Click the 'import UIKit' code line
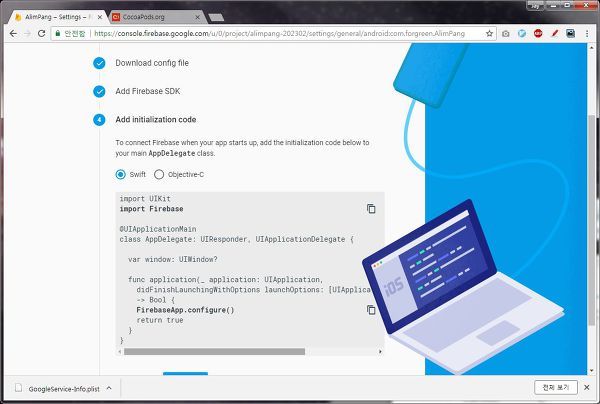Image resolution: width=600 pixels, height=404 pixels. 145,199
